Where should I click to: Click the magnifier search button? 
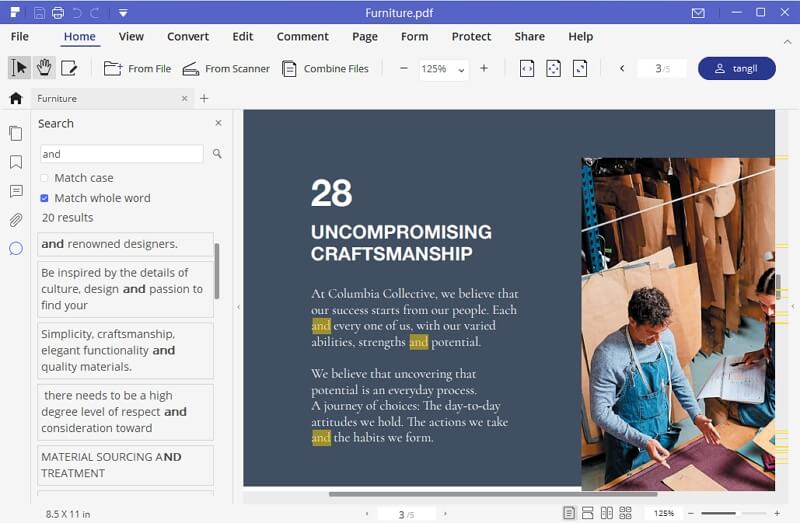[217, 154]
